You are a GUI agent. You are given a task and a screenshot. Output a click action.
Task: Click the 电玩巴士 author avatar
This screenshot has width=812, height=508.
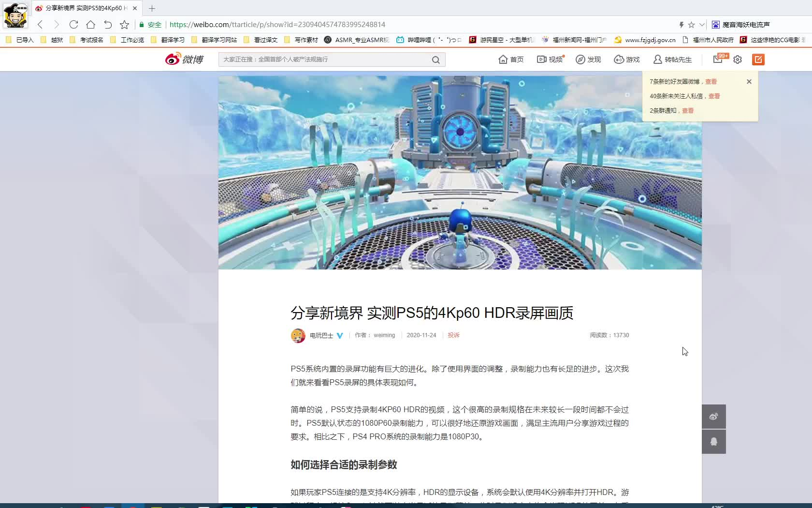coord(298,335)
